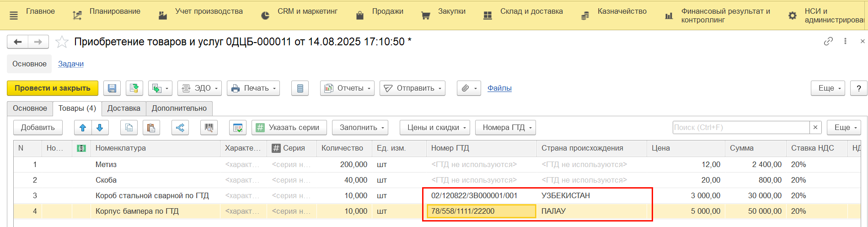
Task: Click the split row icon
Action: tap(180, 128)
